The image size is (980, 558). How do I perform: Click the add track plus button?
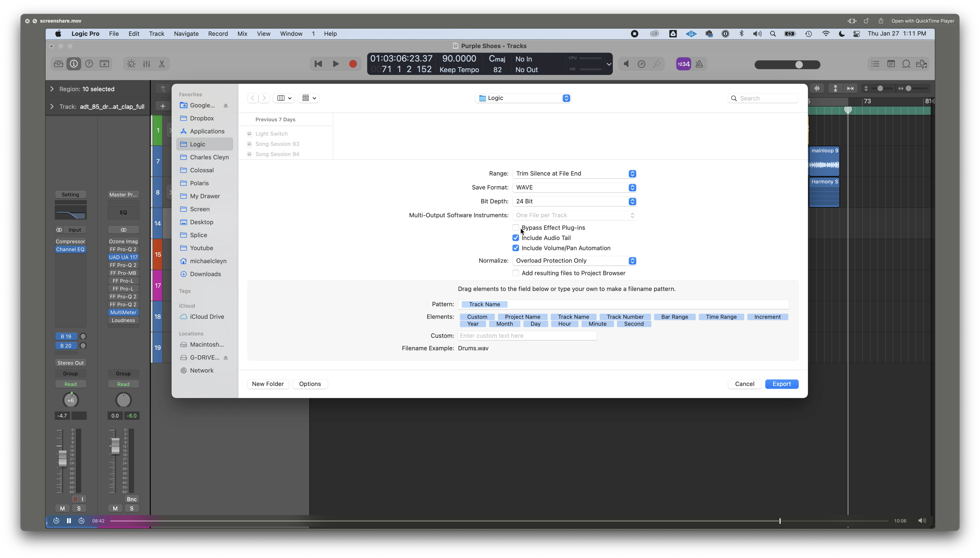pyautogui.click(x=163, y=106)
